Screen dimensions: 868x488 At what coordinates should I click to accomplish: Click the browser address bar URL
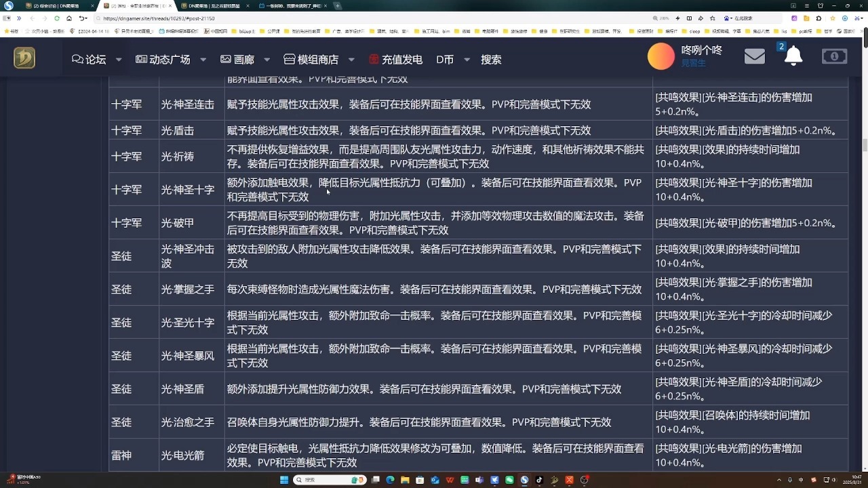click(159, 18)
